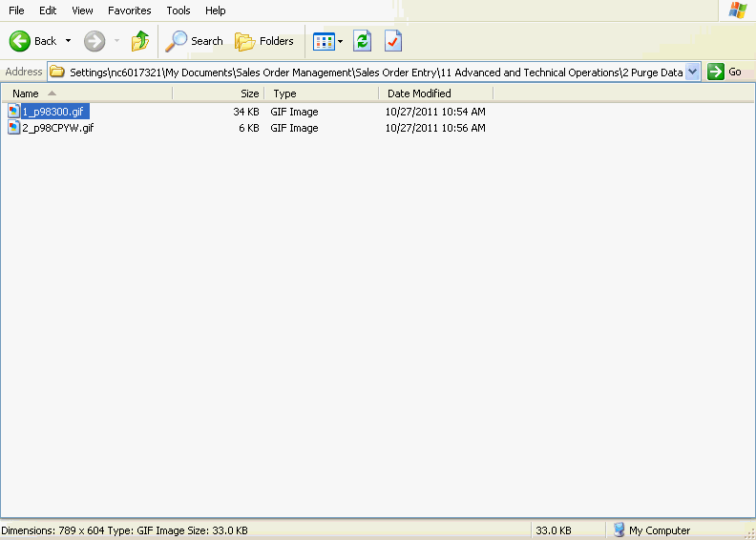Open the Tools menu
The width and height of the screenshot is (756, 540).
pos(178,10)
